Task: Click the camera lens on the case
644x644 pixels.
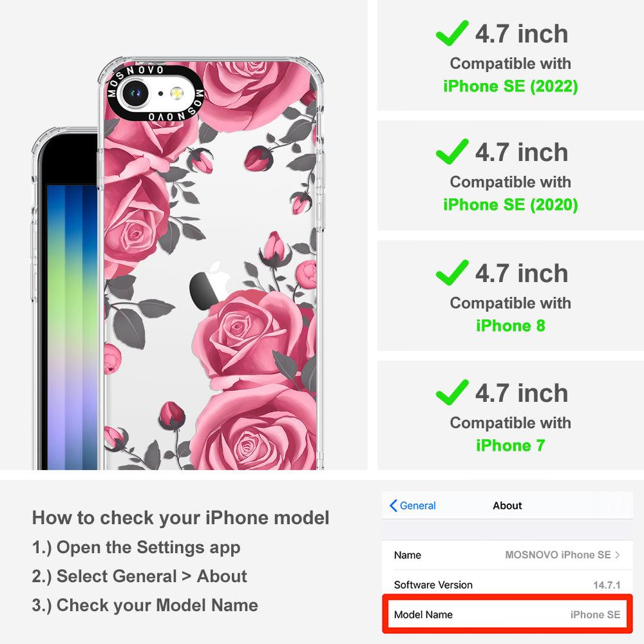Action: (x=135, y=93)
